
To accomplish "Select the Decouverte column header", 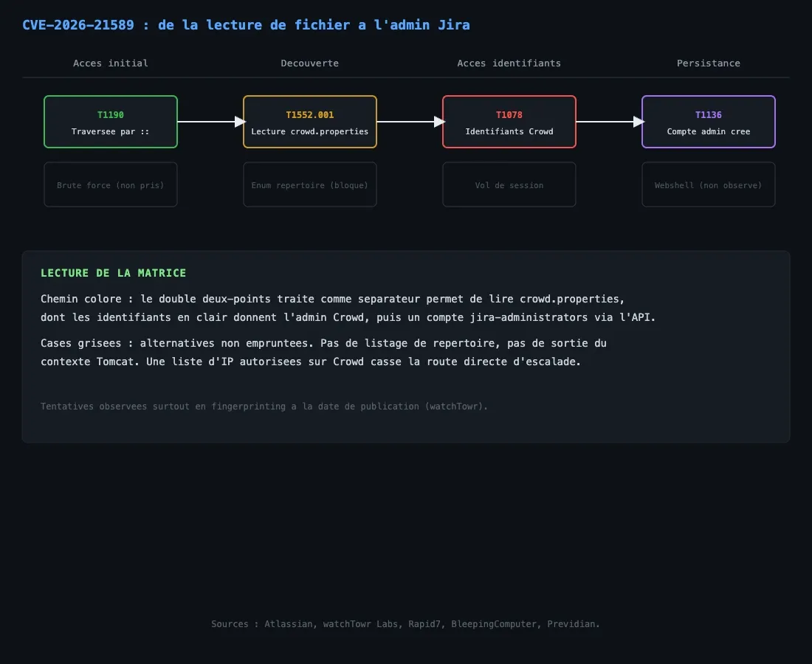I will pos(310,63).
